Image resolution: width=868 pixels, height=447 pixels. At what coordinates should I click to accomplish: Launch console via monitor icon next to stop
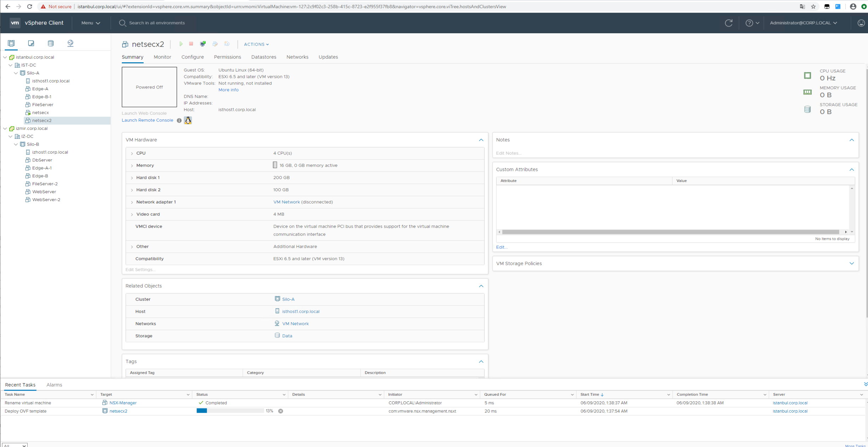tap(203, 44)
